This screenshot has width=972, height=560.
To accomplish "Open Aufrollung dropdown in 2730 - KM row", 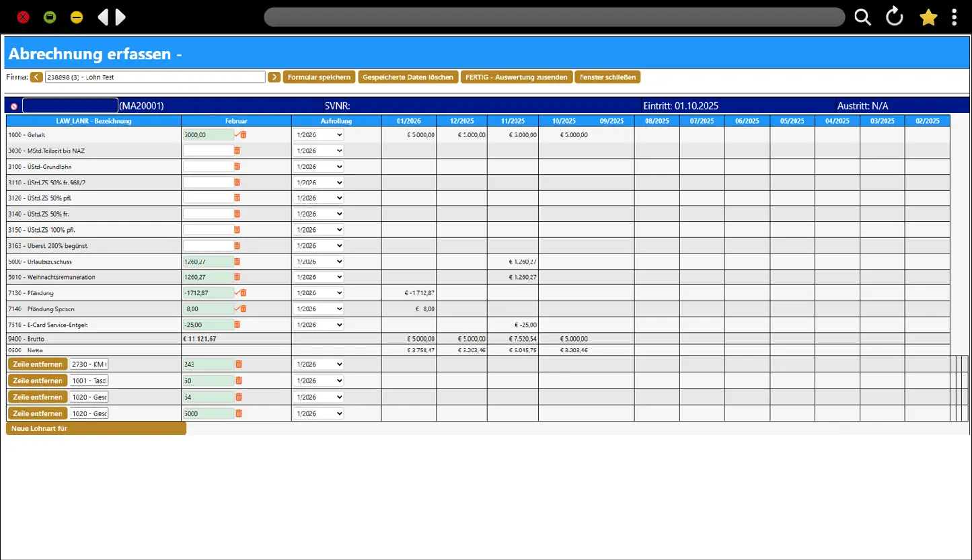I will [318, 364].
